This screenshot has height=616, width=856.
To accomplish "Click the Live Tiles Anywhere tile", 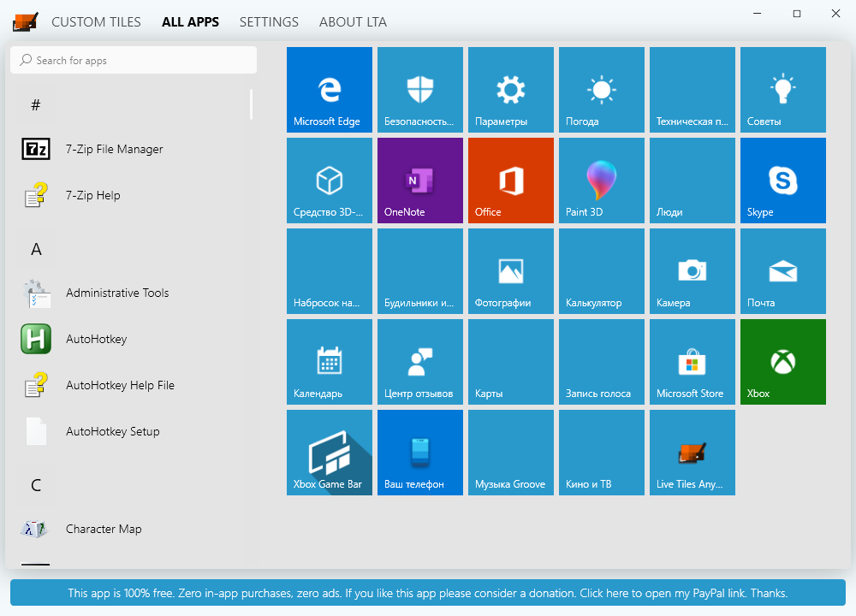I will point(693,453).
